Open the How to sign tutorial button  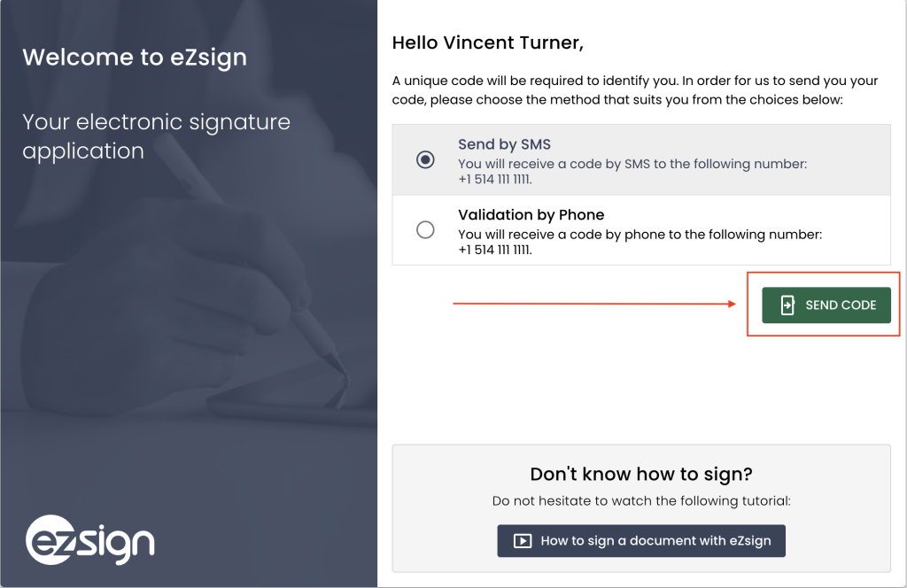[x=641, y=540]
